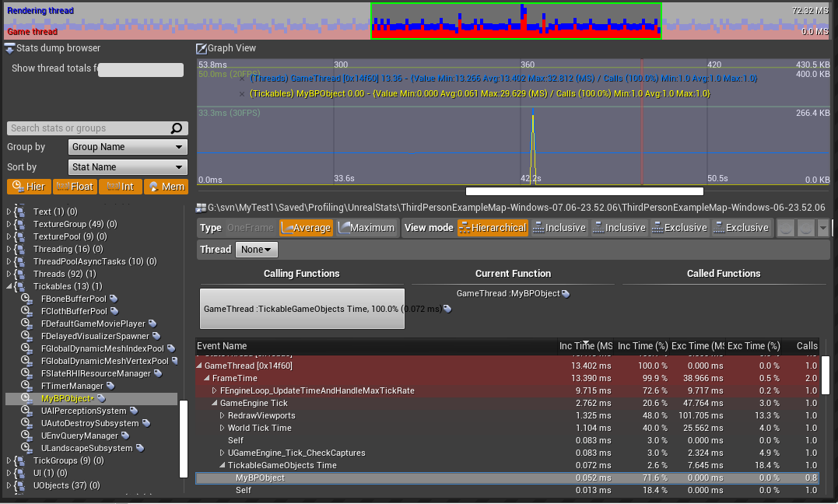Click the search magnifier icon in stats search
This screenshot has width=838, height=504.
coord(177,128)
